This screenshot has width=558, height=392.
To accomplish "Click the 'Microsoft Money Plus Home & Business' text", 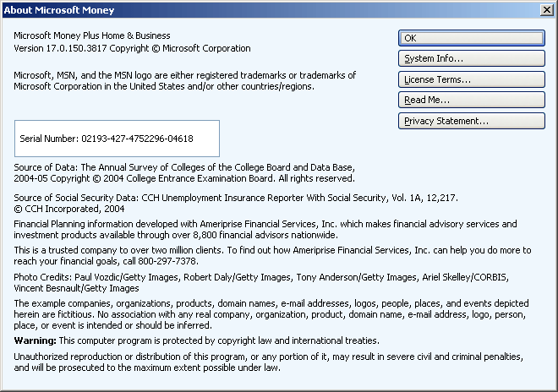I will pos(92,35).
